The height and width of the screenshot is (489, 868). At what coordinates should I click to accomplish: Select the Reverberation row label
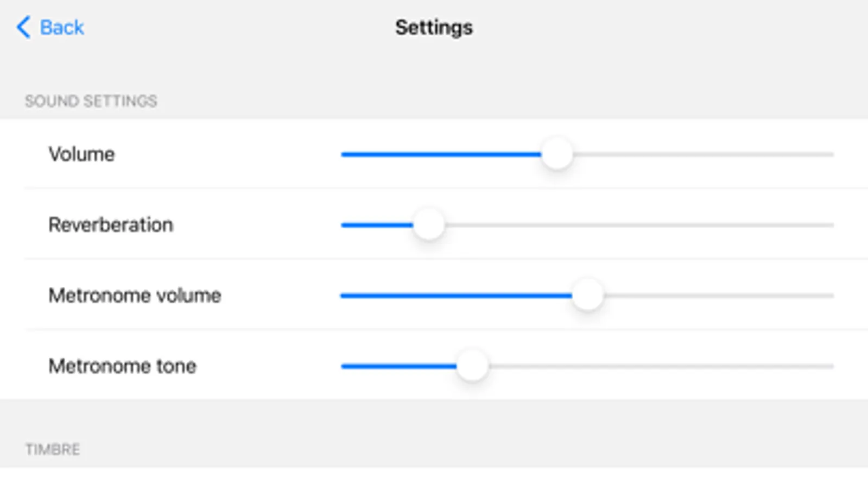tap(111, 225)
